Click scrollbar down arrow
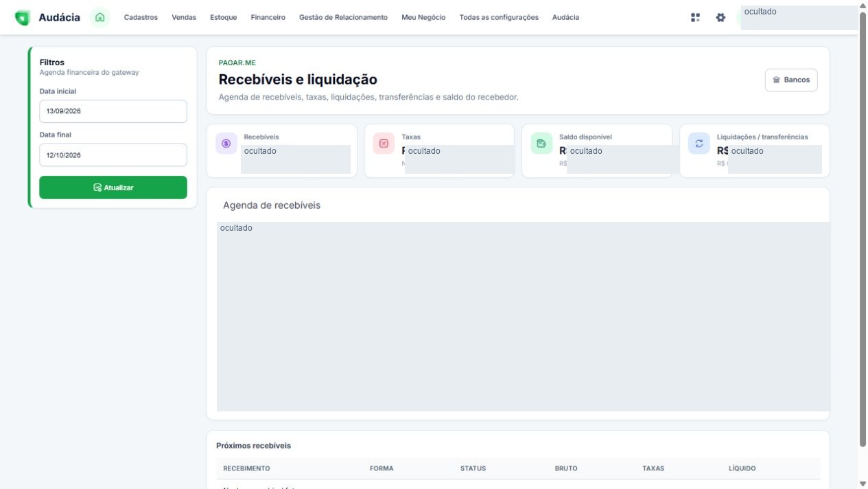Viewport: 868px width, 489px height. coord(863,484)
